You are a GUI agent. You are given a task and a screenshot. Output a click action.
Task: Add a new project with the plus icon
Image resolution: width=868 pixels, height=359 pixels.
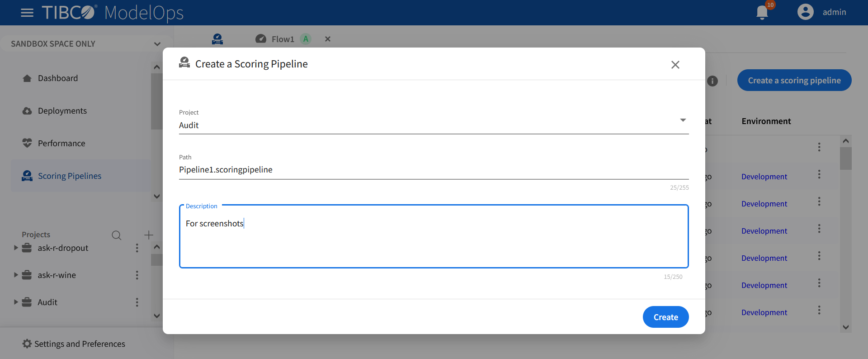point(149,235)
